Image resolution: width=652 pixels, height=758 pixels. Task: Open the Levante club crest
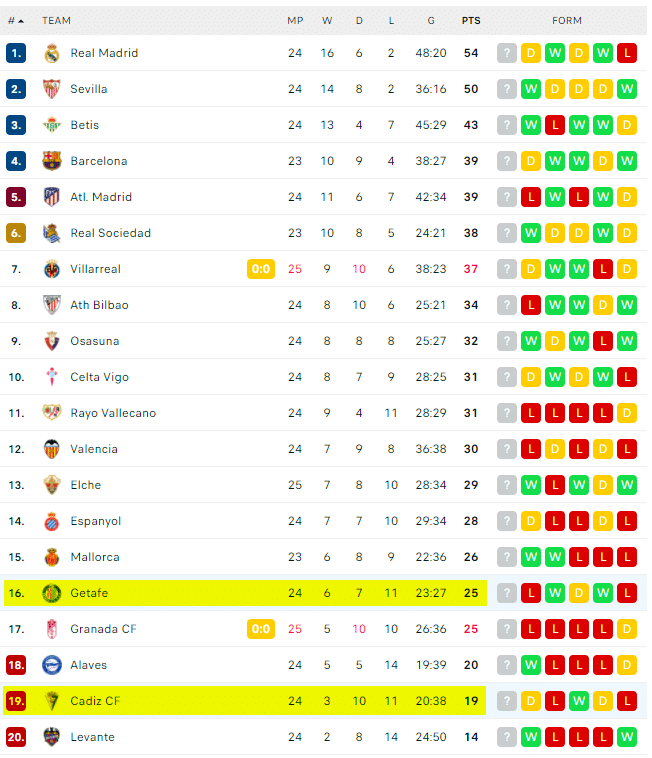coord(52,737)
